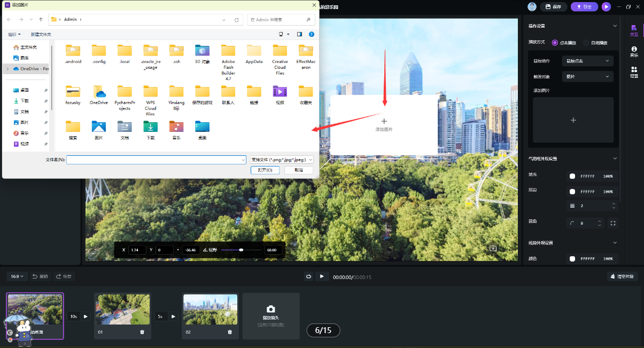Open the 音乐 music panel icon
The width and height of the screenshot is (644, 348).
(634, 51)
